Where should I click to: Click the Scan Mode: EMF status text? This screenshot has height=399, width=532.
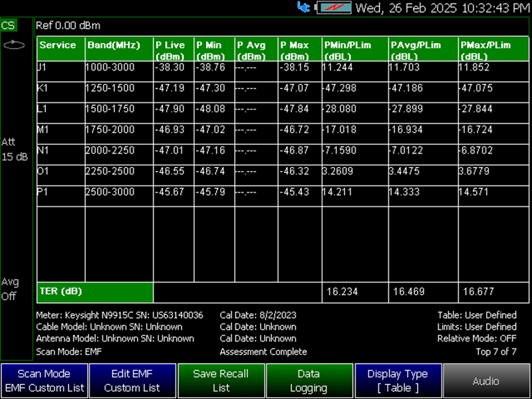point(69,352)
